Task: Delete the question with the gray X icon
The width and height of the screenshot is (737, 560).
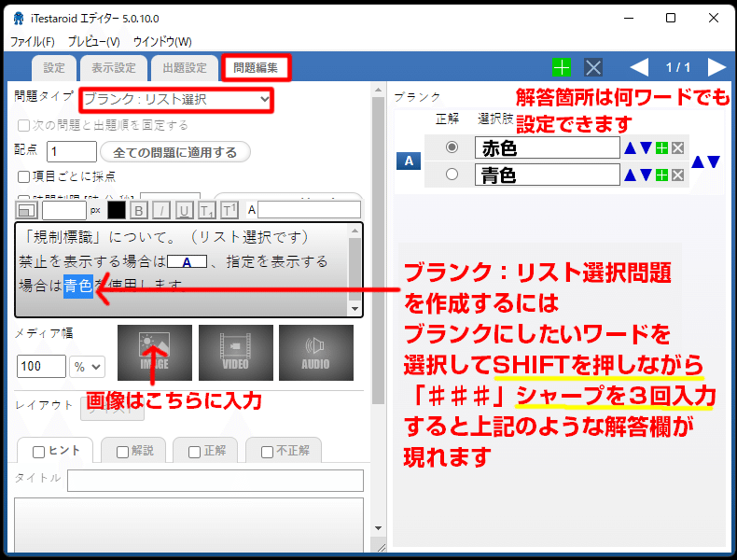Action: point(593,68)
